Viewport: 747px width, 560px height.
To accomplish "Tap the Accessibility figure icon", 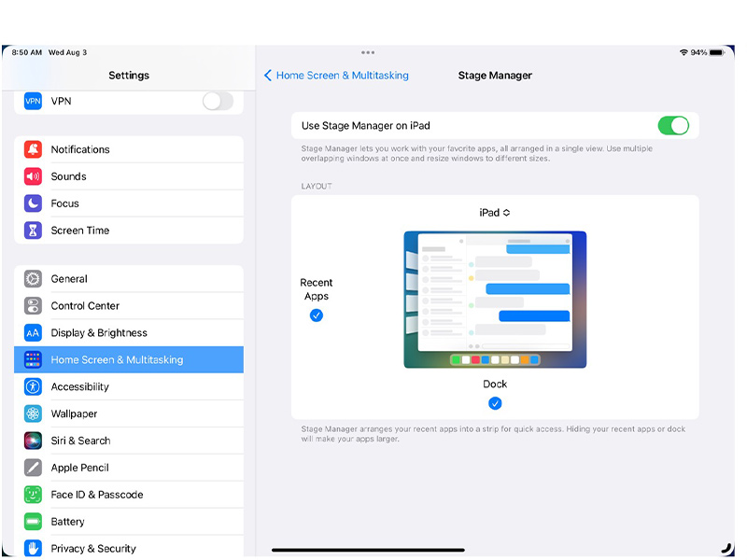I will [33, 386].
